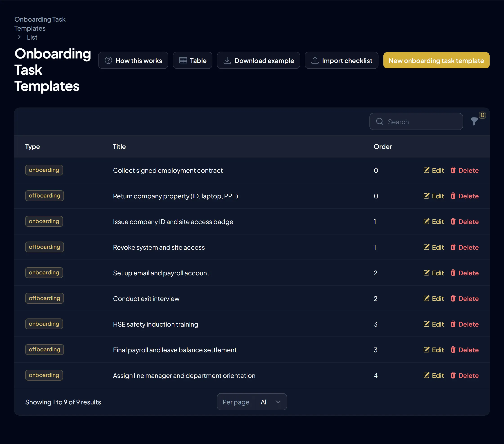Edit Final payroll and leave settlement row
Viewport: 504px width, 444px height.
click(x=434, y=350)
